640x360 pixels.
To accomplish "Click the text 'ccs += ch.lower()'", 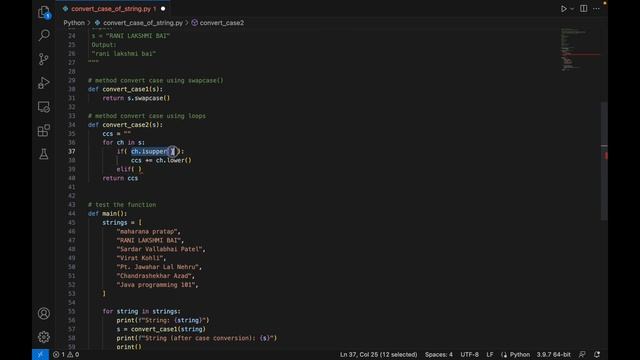I will pos(161,160).
